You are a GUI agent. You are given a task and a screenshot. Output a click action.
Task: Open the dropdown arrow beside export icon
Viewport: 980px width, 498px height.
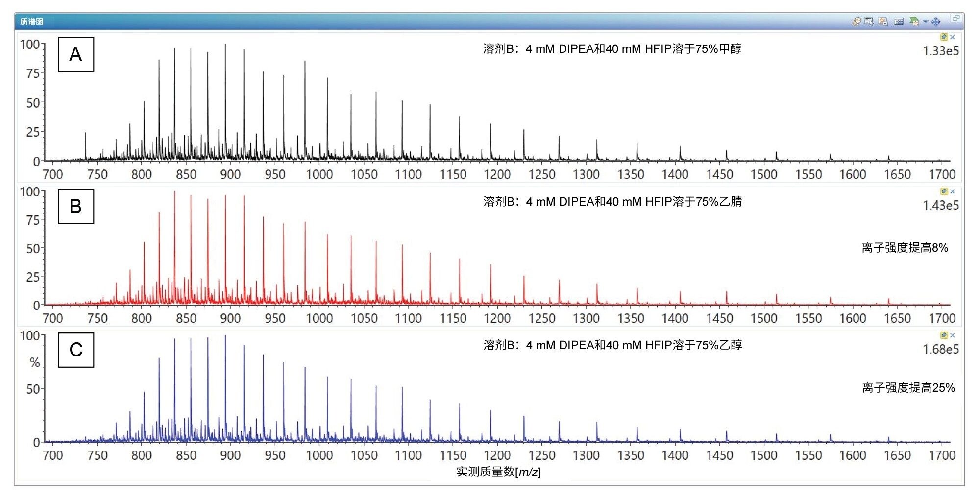(x=925, y=22)
